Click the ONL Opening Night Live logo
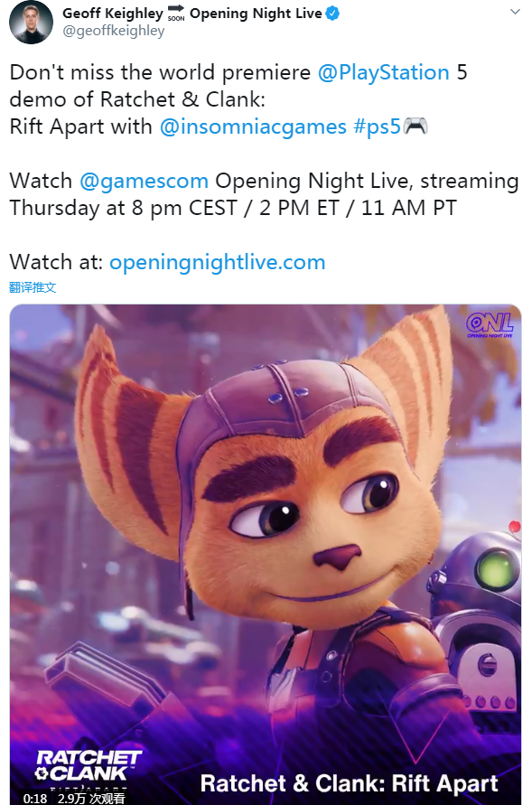Image resolution: width=532 pixels, height=805 pixels. pyautogui.click(x=490, y=325)
